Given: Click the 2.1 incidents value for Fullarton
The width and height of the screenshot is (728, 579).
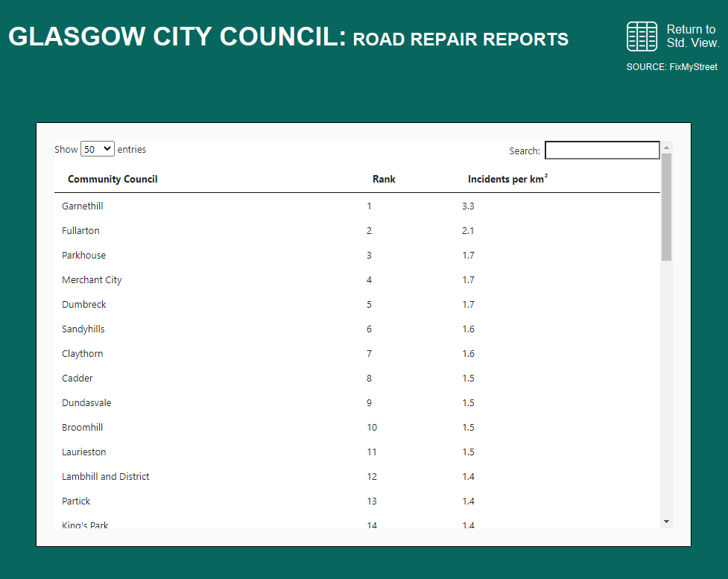Looking at the screenshot, I should pos(468,231).
